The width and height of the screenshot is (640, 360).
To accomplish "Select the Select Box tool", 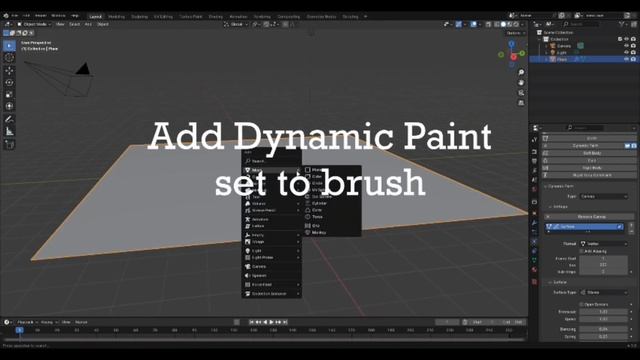I will [9, 46].
